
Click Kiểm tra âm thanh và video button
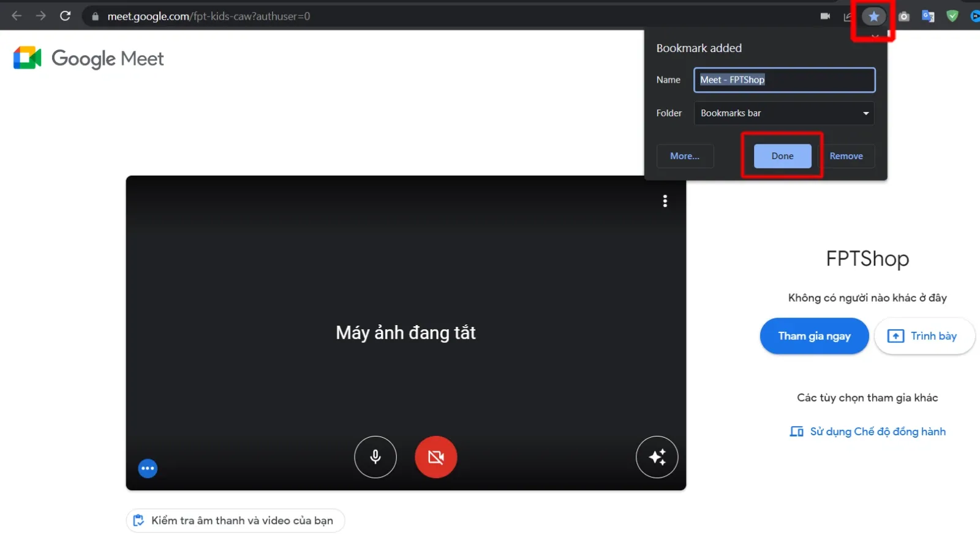coord(235,520)
